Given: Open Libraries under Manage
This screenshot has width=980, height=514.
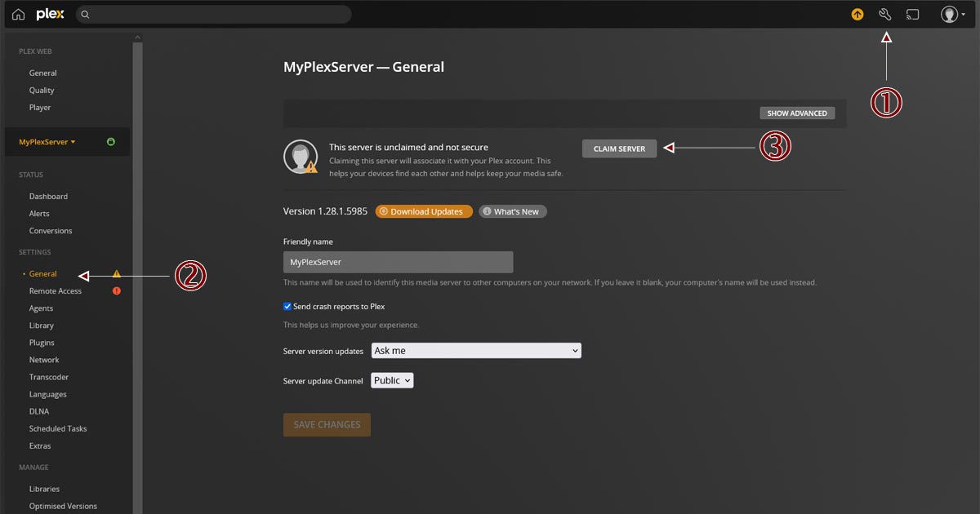Looking at the screenshot, I should [44, 489].
